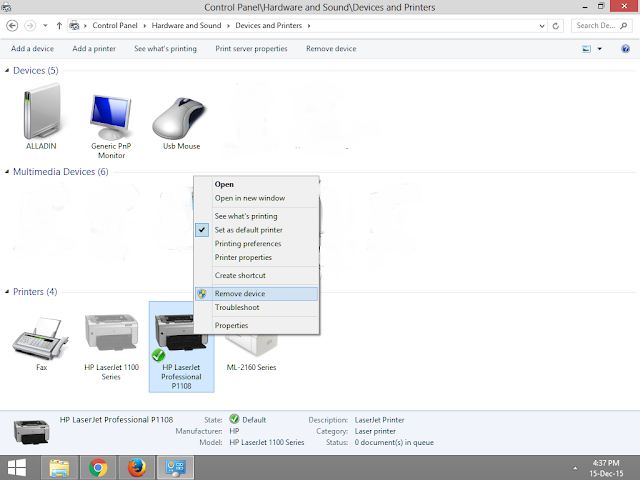The height and width of the screenshot is (480, 640).
Task: Click the search magnifier icon
Action: (623, 26)
